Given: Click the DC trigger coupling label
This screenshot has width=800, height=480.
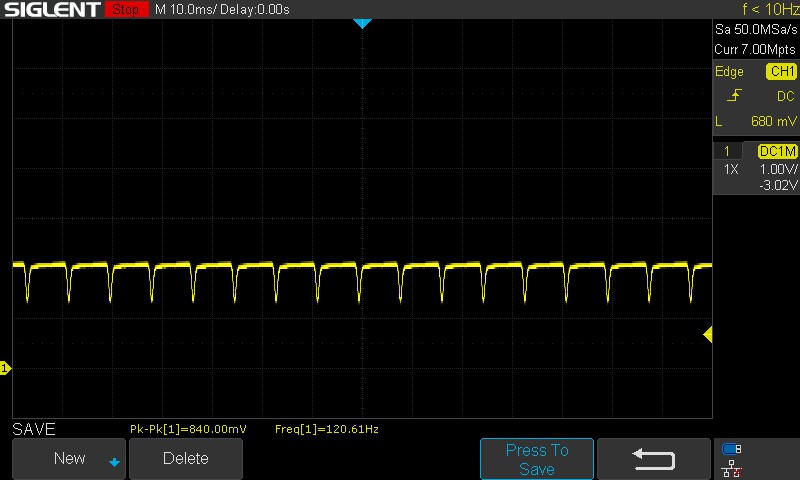Looking at the screenshot, I should (786, 96).
